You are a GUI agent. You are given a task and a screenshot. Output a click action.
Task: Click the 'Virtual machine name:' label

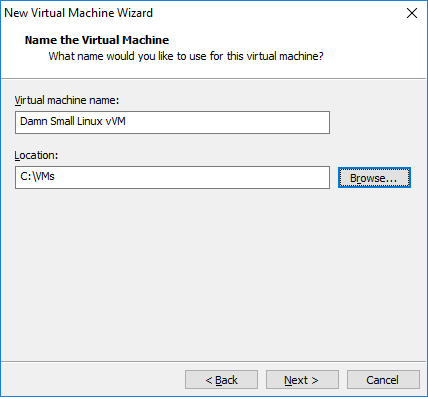[x=67, y=100]
